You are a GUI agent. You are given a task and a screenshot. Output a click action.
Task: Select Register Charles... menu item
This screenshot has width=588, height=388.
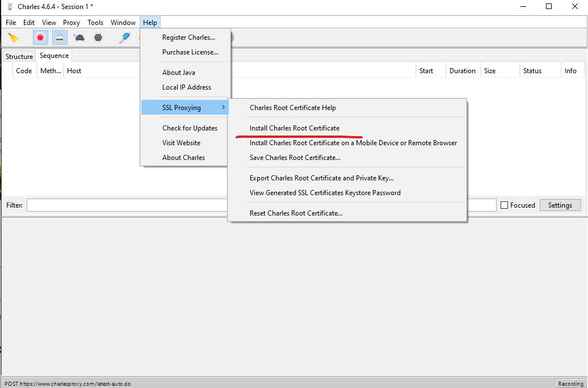(x=185, y=37)
